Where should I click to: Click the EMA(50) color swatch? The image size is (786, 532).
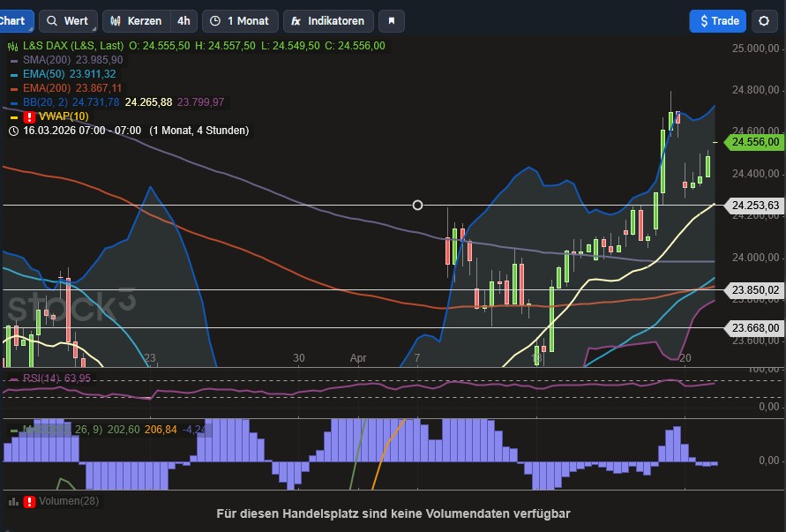13,74
